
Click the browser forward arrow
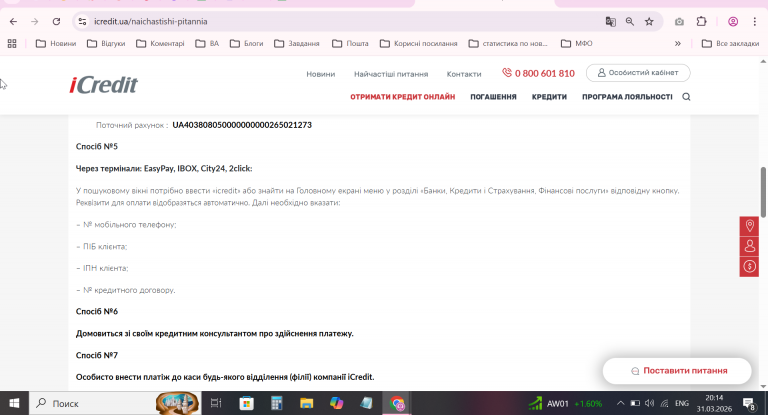[x=34, y=22]
